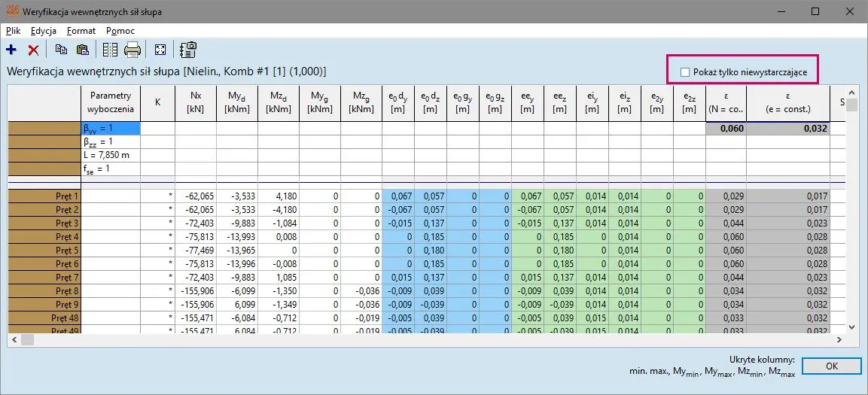
Task: Click the paste clipboard icon
Action: (x=82, y=50)
